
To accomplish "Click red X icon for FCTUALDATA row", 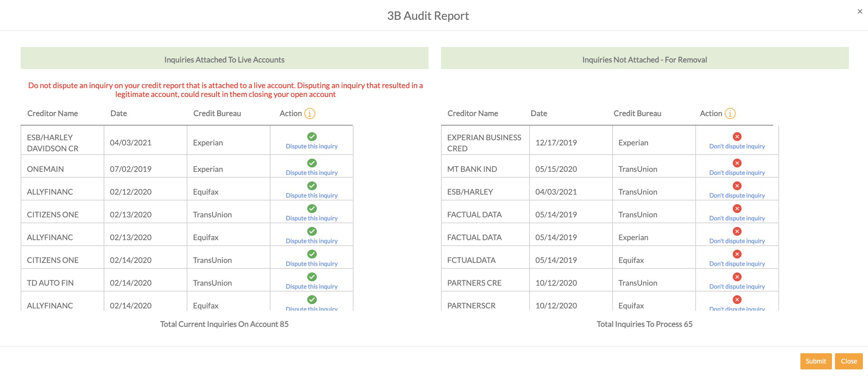I will click(737, 254).
